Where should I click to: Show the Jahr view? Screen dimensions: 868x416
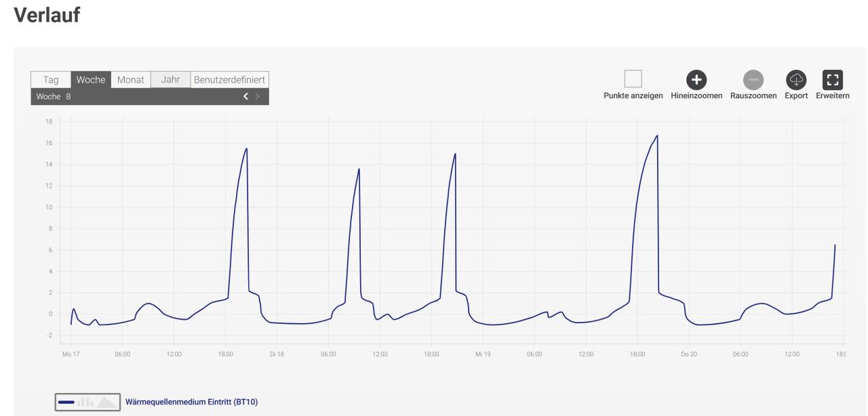tap(170, 80)
